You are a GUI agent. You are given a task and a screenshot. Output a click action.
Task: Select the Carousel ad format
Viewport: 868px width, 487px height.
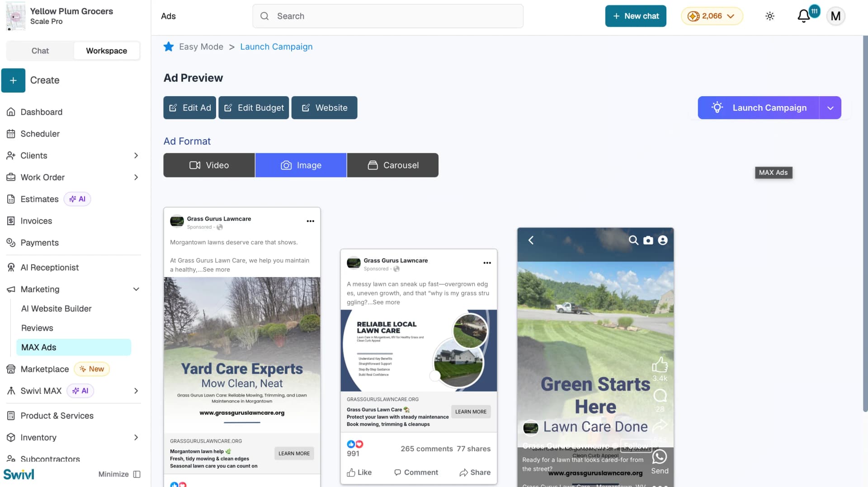coord(393,165)
